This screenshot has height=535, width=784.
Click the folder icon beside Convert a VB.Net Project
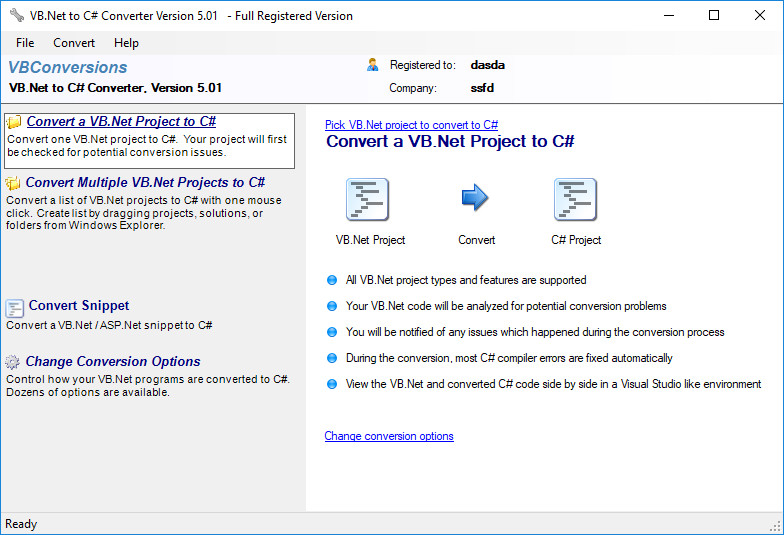click(x=14, y=122)
